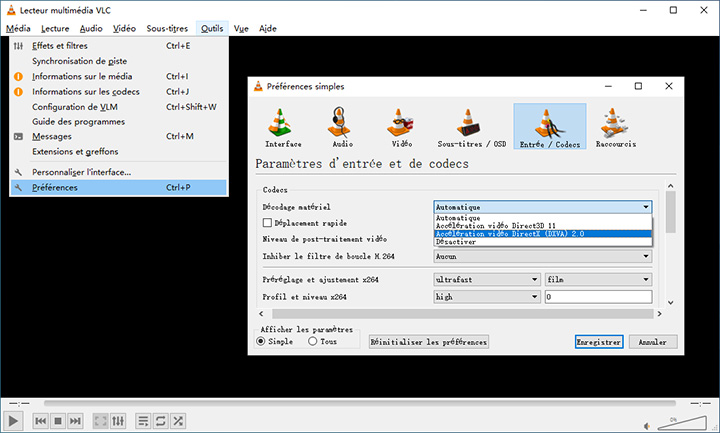Toggle loop playback mode

161,421
